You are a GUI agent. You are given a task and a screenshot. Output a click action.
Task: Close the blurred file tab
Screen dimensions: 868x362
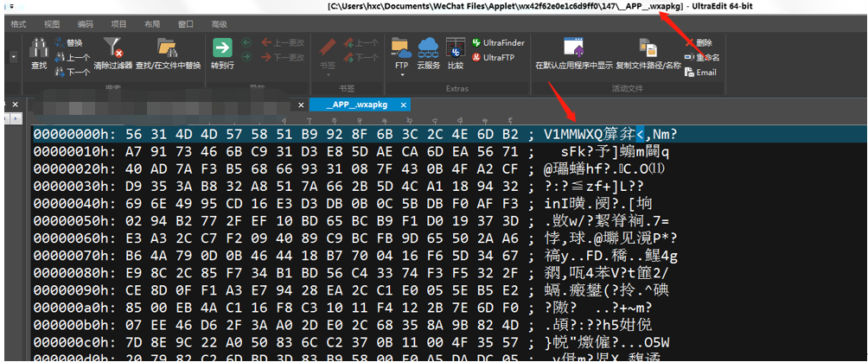point(301,105)
